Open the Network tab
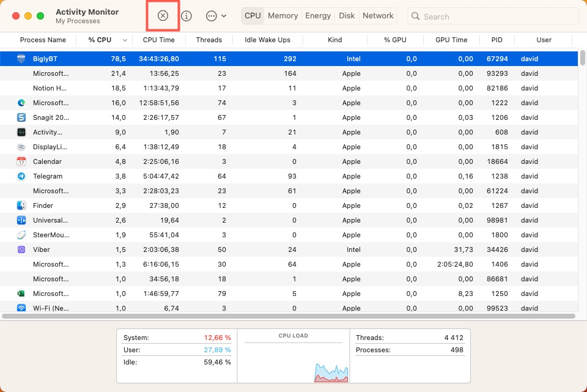 [x=377, y=16]
